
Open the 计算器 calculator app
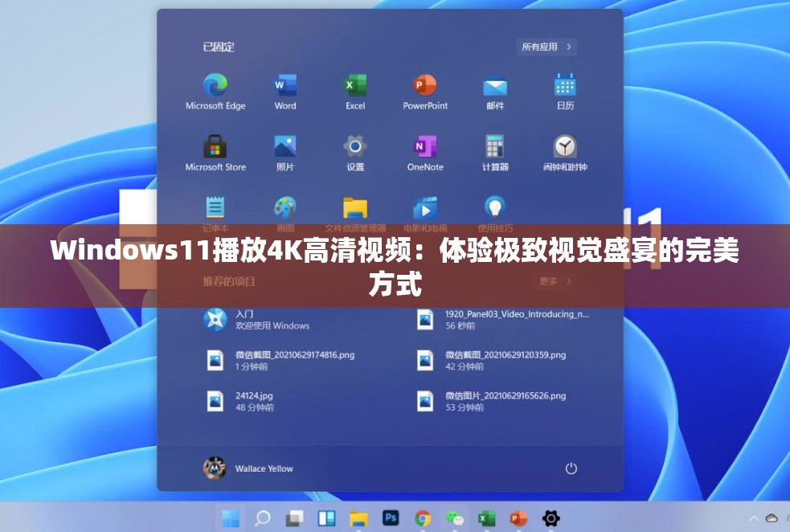[495, 153]
